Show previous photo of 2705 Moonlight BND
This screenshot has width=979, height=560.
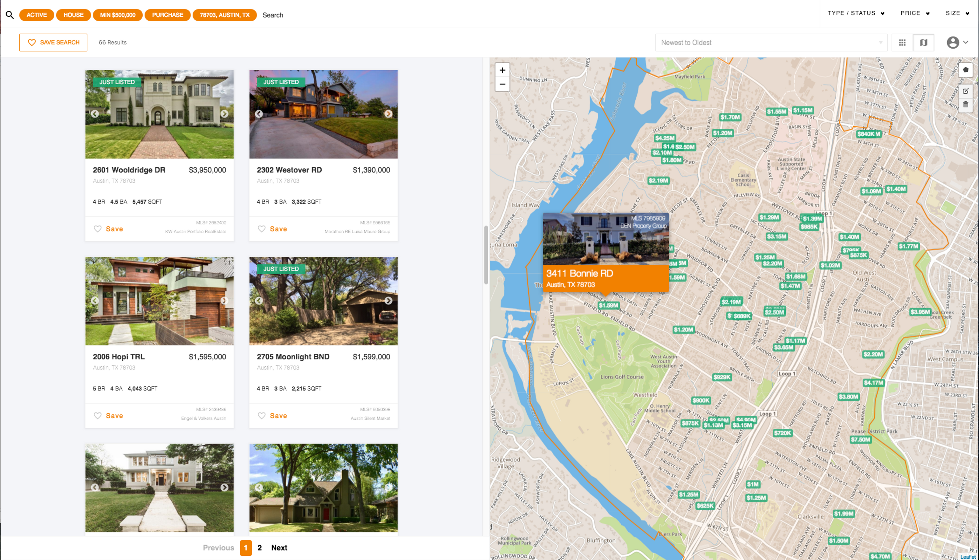pos(259,301)
